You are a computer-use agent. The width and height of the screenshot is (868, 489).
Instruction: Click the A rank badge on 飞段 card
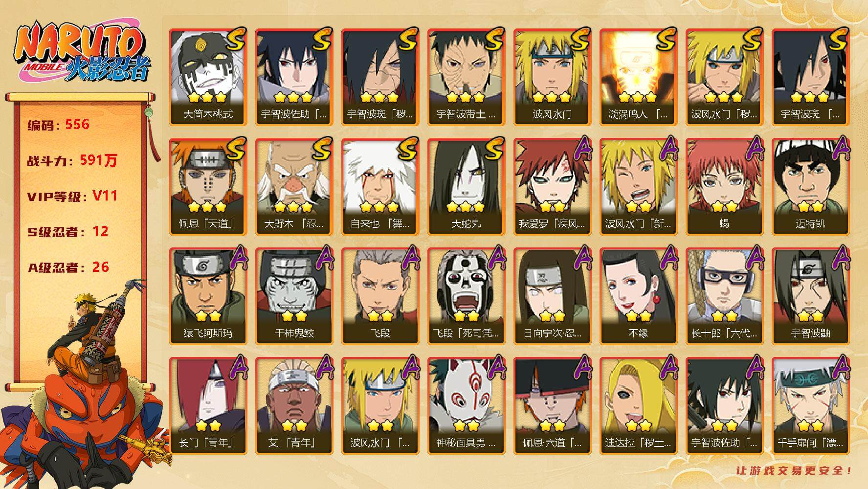(409, 260)
